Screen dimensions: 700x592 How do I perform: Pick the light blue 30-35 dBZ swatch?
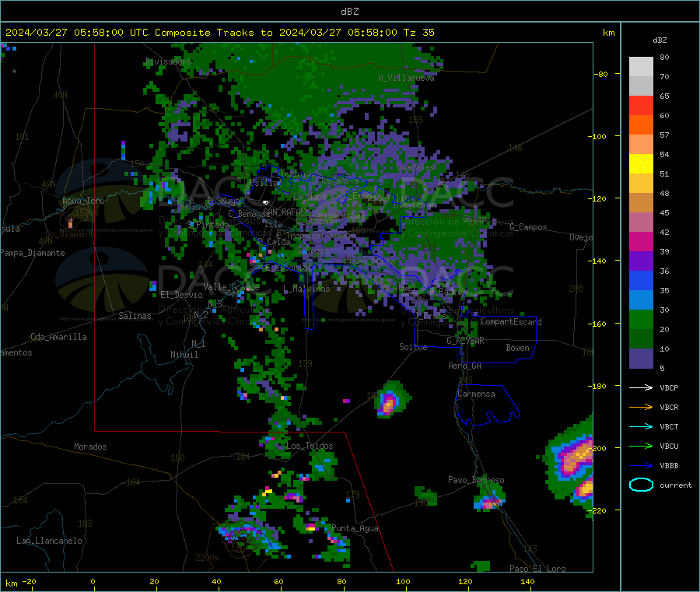tap(641, 300)
